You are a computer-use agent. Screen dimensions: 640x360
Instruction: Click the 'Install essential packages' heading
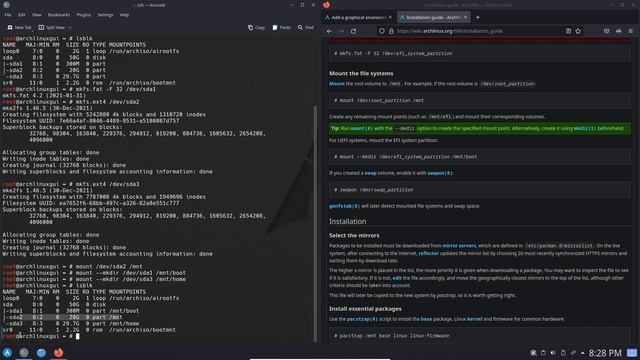pyautogui.click(x=365, y=309)
